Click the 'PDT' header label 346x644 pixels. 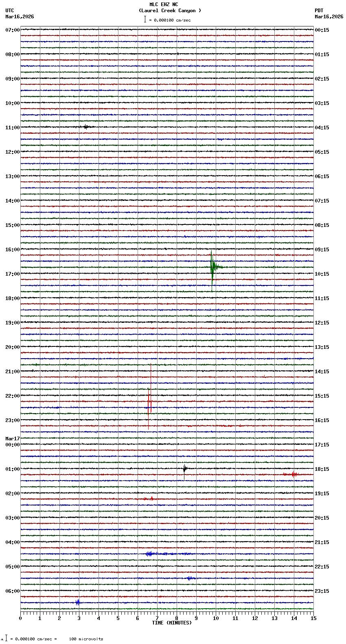pyautogui.click(x=319, y=11)
